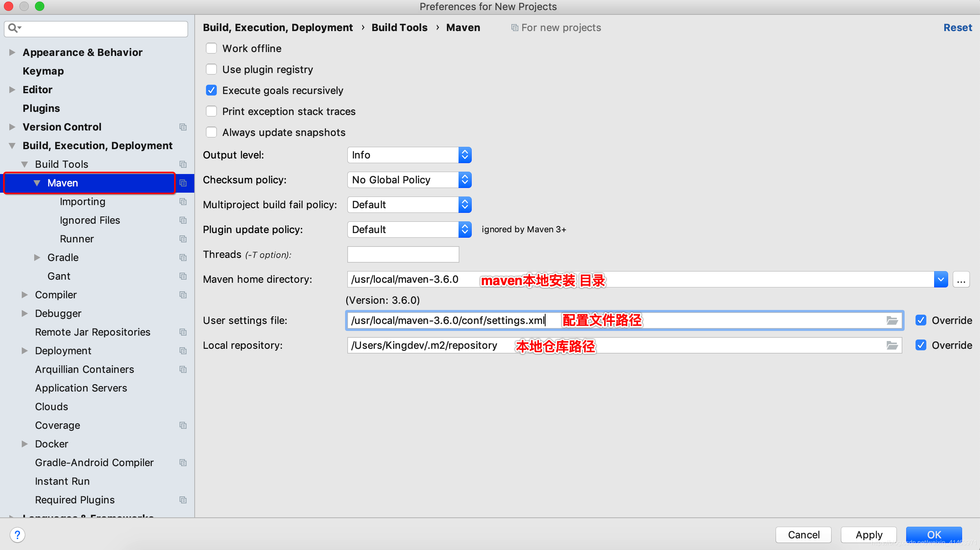980x550 pixels.
Task: Expand the Gradle node
Action: (x=37, y=258)
